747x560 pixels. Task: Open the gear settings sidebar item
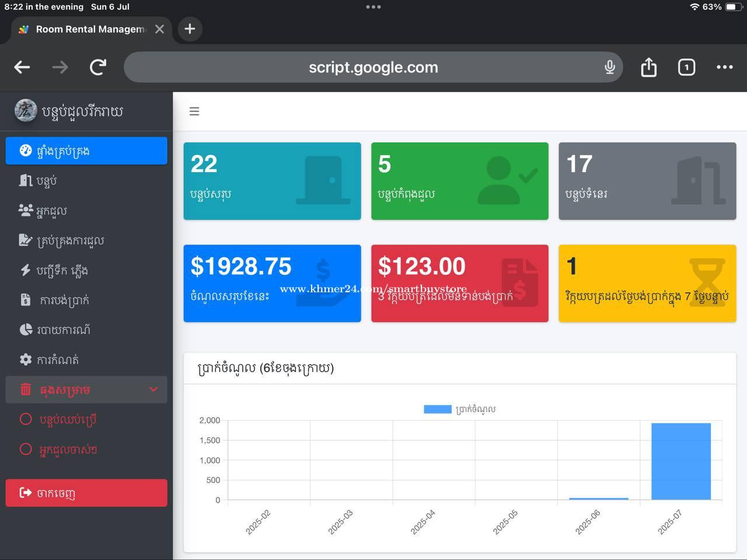pos(57,360)
